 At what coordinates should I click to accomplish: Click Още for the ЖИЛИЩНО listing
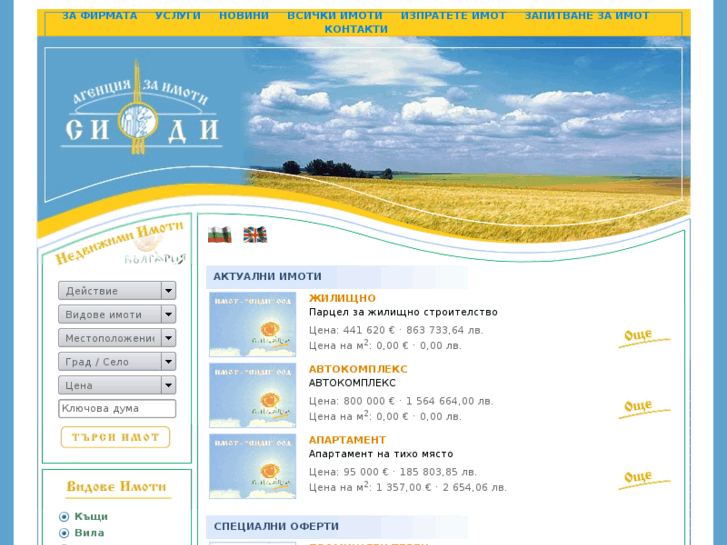click(644, 337)
